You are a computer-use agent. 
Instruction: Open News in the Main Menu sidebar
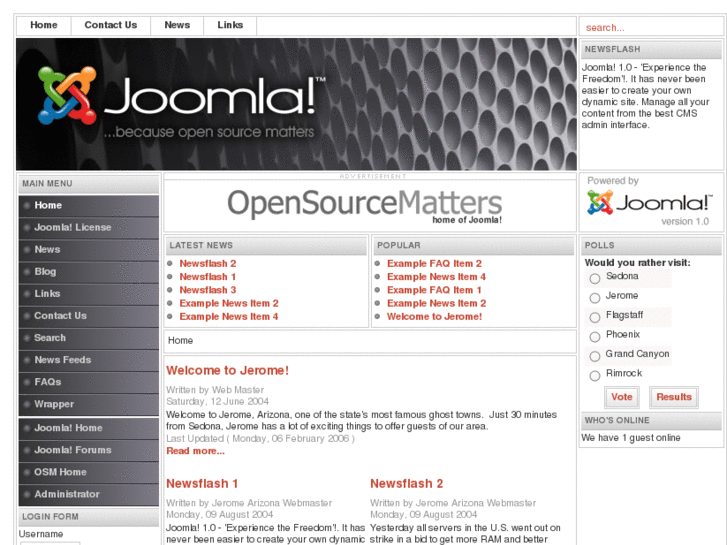coord(89,250)
